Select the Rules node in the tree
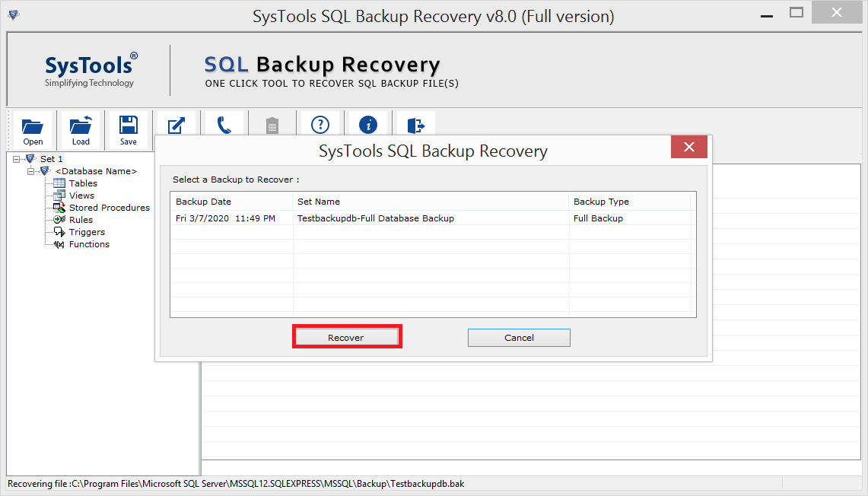This screenshot has height=496, width=868. pos(81,220)
